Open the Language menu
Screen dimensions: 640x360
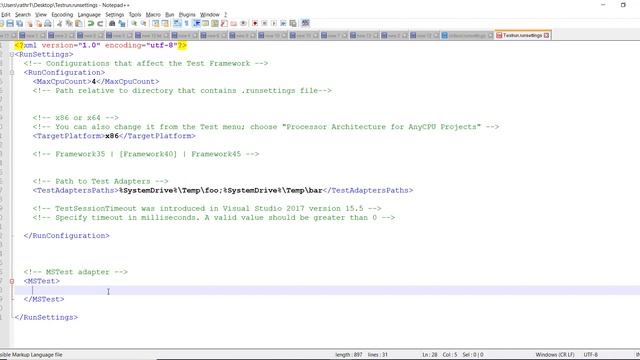89,15
